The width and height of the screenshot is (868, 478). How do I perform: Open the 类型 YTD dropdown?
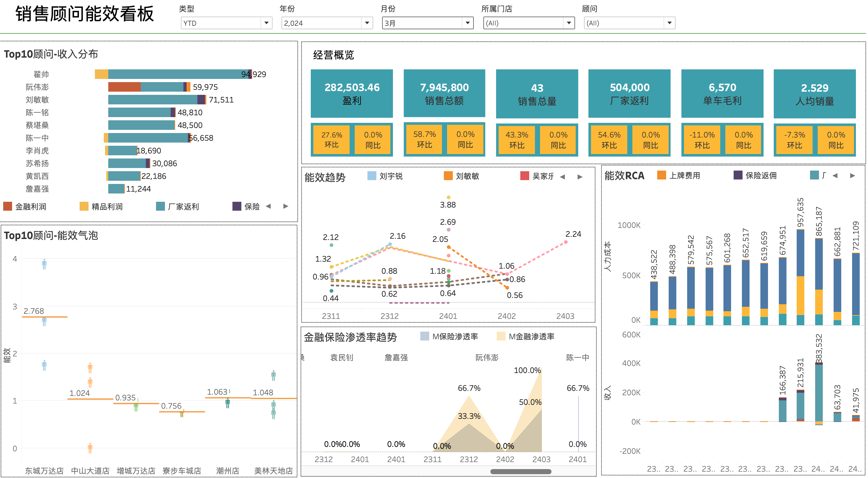click(x=266, y=23)
